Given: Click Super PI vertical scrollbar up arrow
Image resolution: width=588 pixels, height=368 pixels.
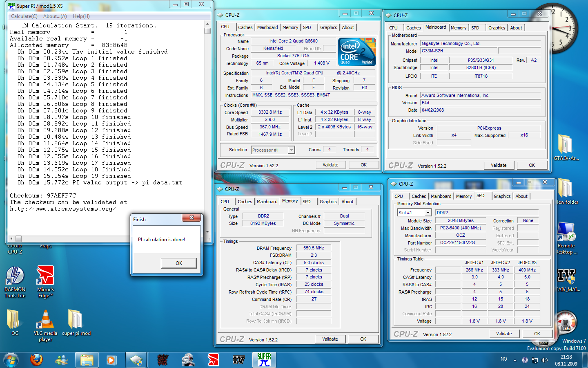Looking at the screenshot, I should coord(207,24).
